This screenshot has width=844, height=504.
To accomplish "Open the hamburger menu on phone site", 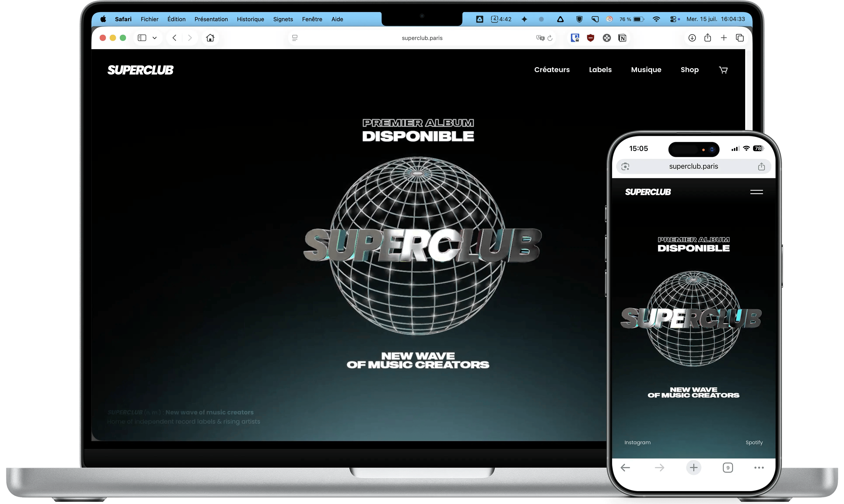I will pyautogui.click(x=756, y=192).
